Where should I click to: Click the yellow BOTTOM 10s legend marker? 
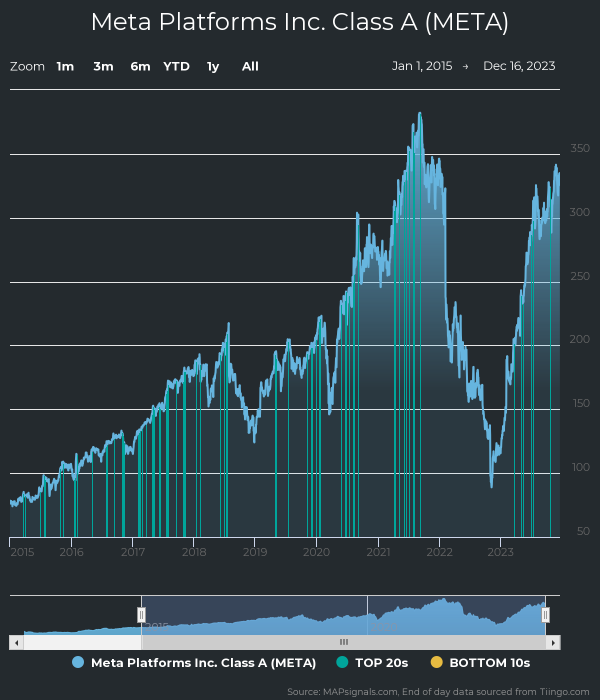pyautogui.click(x=436, y=662)
